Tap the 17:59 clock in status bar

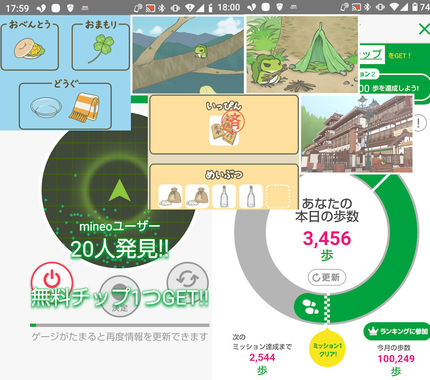17,8
